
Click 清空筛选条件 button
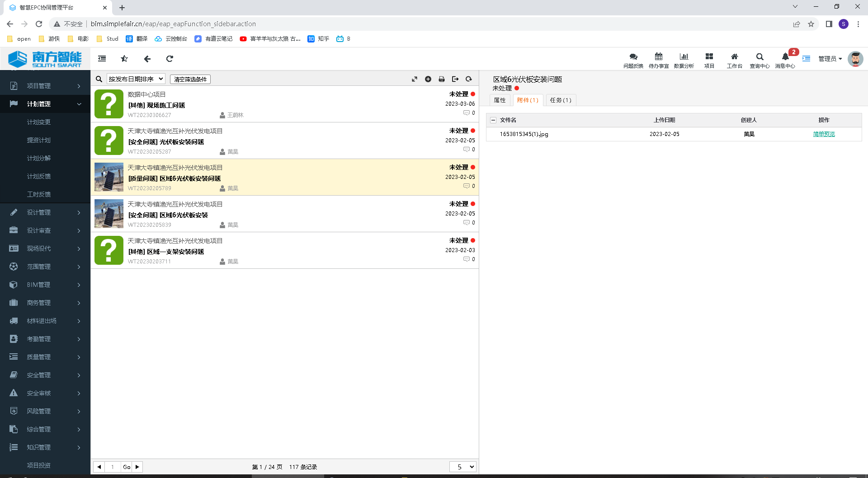coord(190,79)
